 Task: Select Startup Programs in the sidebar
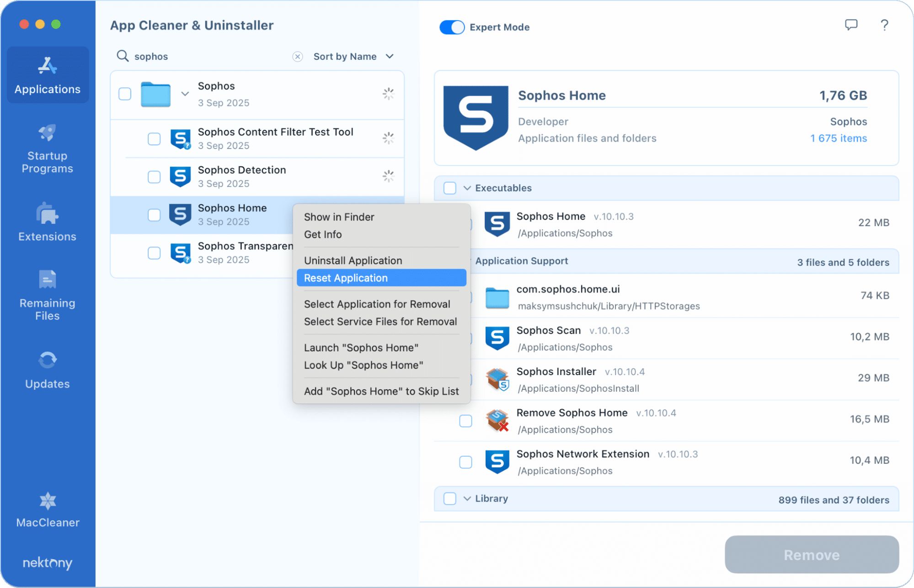pos(47,148)
